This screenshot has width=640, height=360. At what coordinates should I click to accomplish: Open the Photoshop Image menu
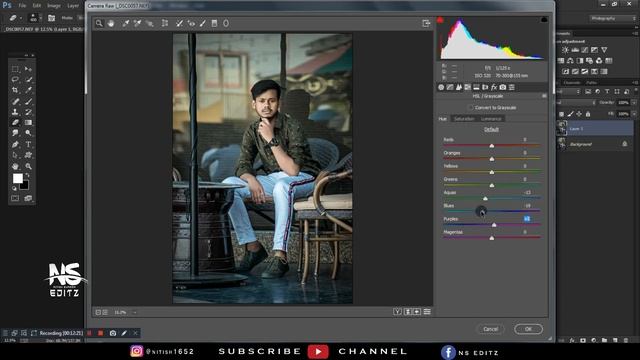tap(54, 6)
